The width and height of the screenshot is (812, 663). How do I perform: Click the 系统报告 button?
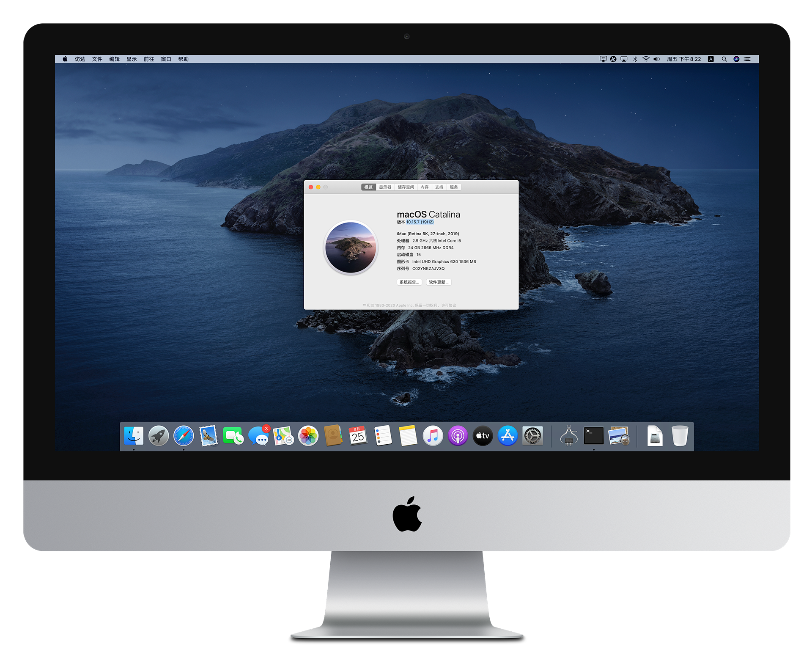pos(409,282)
